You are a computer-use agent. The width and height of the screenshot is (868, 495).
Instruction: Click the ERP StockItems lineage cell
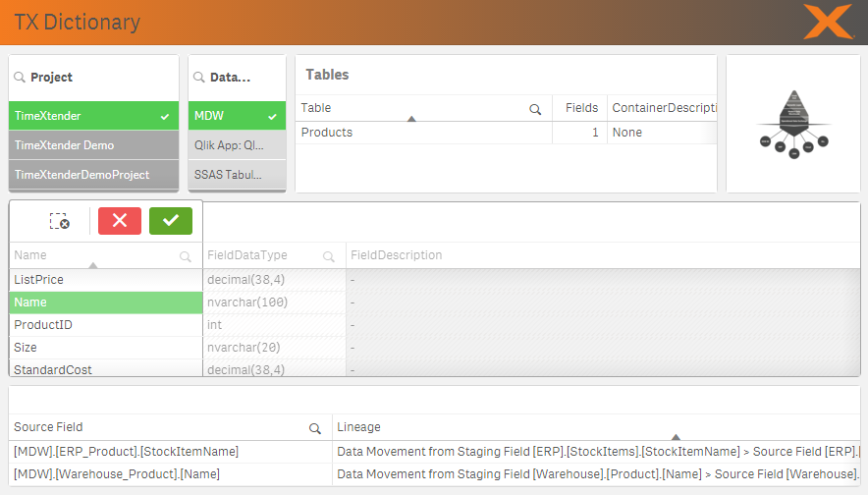[x=597, y=451]
